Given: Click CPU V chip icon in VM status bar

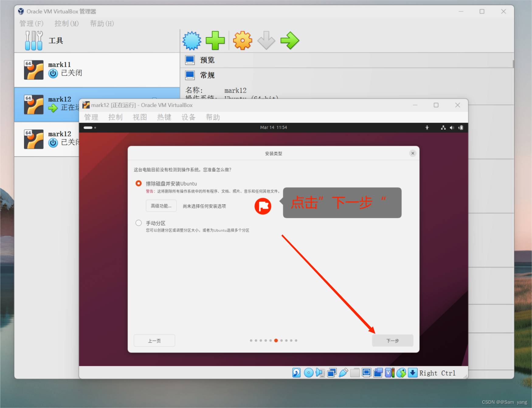Looking at the screenshot, I should point(389,373).
